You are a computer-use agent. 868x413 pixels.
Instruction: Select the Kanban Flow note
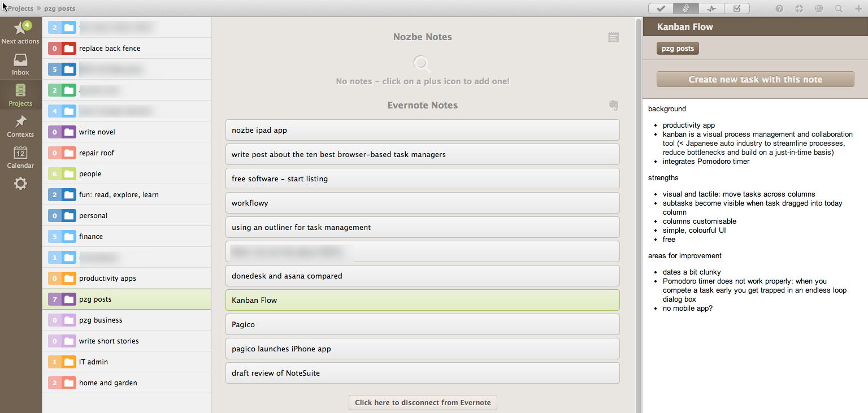[x=422, y=300]
